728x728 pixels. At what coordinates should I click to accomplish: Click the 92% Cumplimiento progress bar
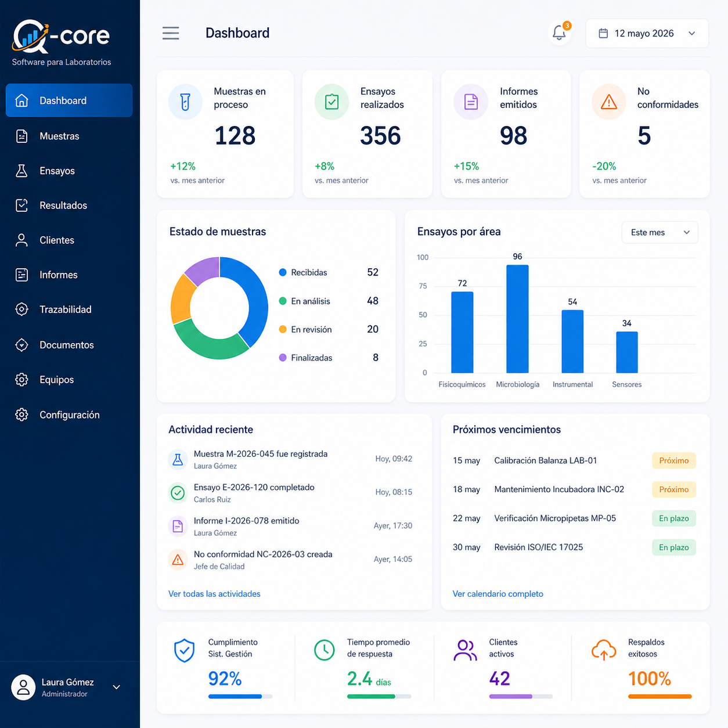point(240,696)
